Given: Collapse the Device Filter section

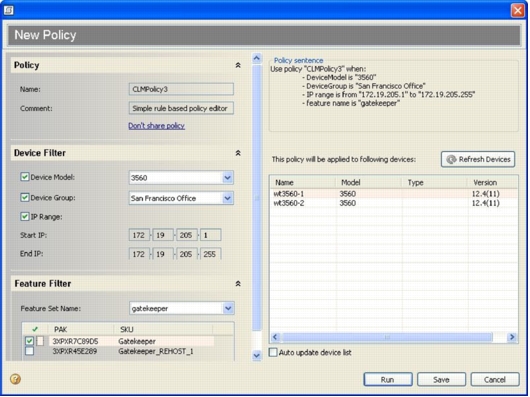Looking at the screenshot, I should [238, 153].
